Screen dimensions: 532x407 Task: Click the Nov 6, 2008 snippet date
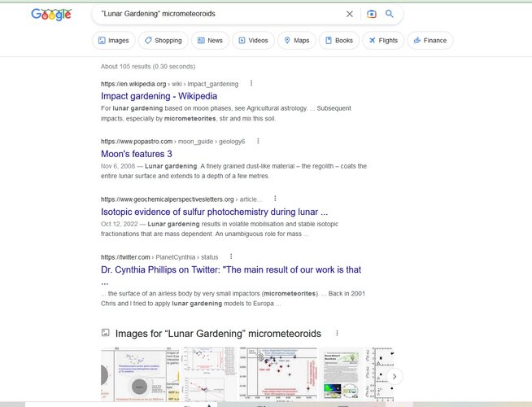click(118, 166)
